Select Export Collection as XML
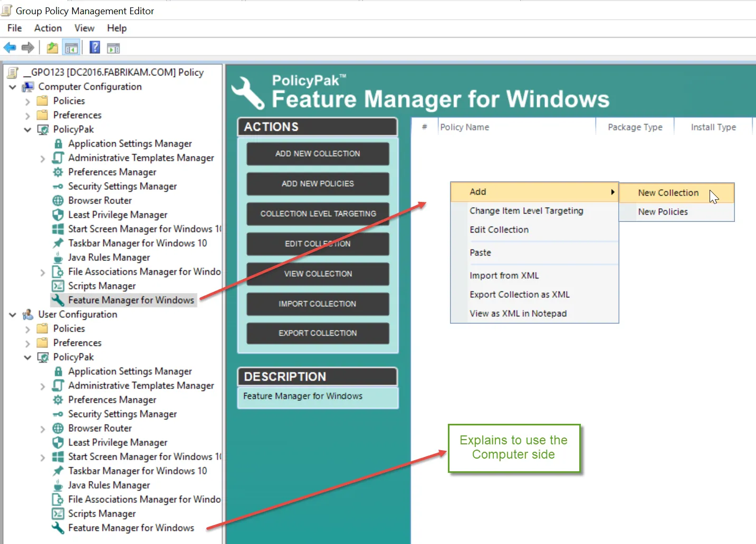The width and height of the screenshot is (756, 544). [534, 295]
